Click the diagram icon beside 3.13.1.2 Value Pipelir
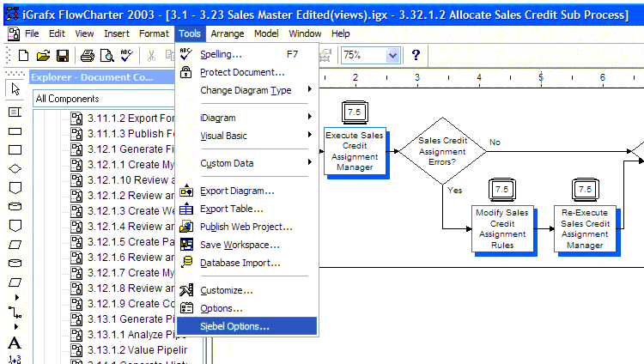 (x=76, y=350)
